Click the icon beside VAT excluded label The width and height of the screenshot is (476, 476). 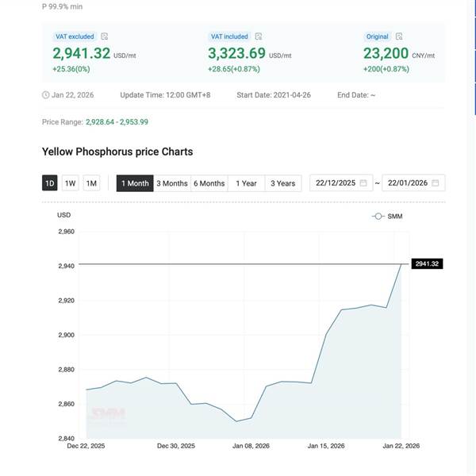pos(105,36)
